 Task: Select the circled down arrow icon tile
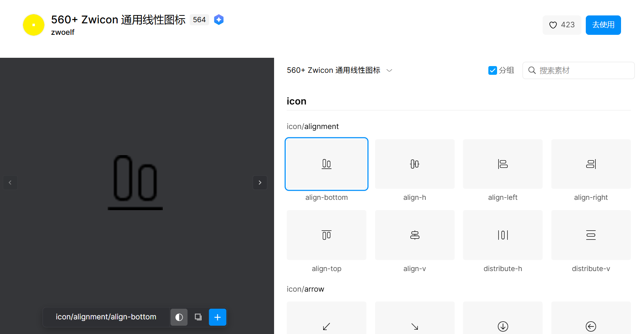[503, 318]
